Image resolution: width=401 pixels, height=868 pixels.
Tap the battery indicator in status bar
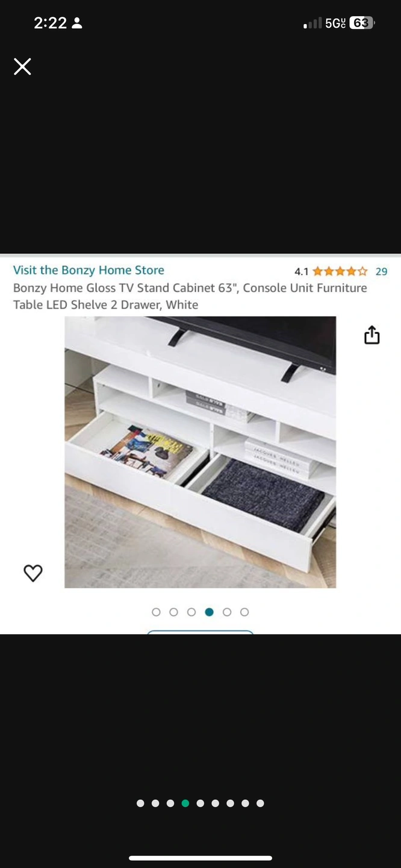pyautogui.click(x=362, y=23)
